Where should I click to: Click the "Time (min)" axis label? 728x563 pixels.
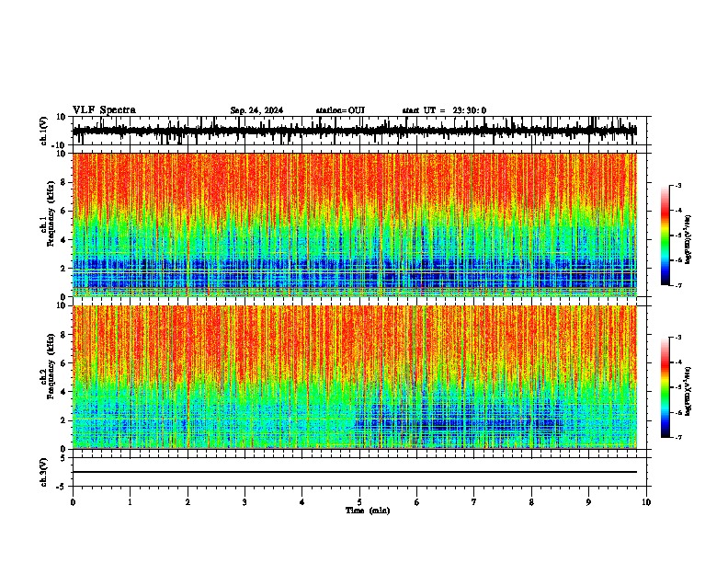coord(368,511)
